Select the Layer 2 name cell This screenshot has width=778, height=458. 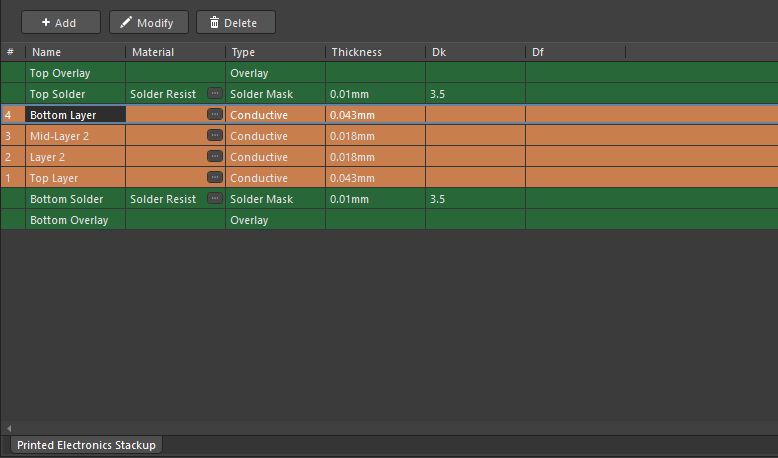click(x=75, y=157)
